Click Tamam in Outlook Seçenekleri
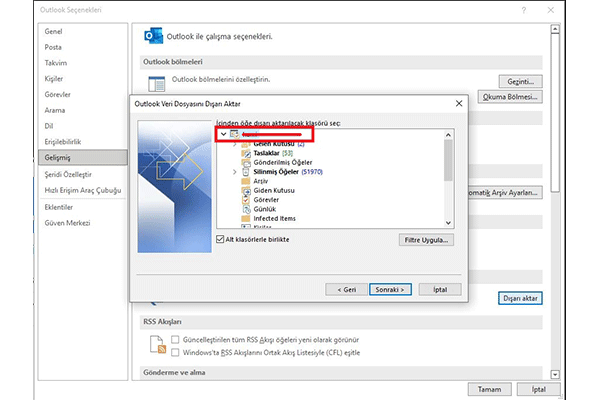Viewport: 600px width, 400px height. coord(489,389)
